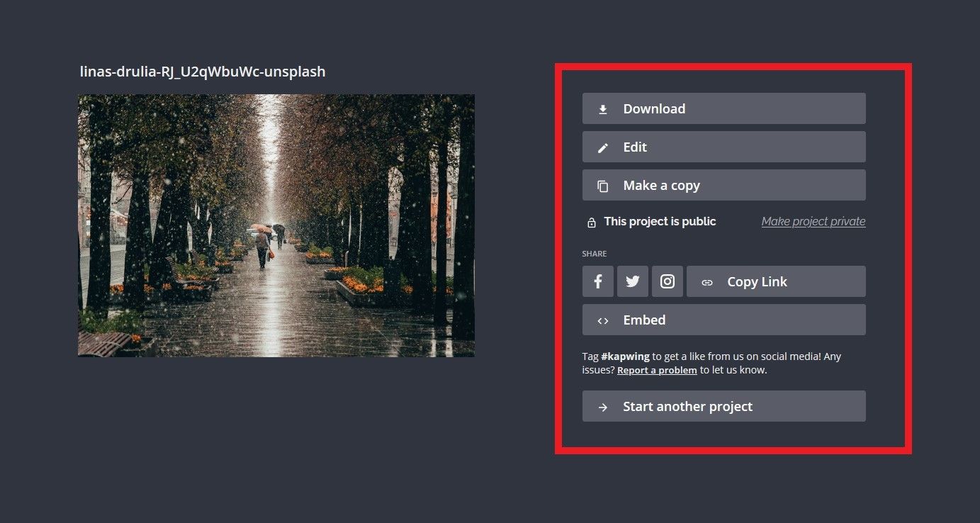
Task: Click the right arrow icon beside Start another project
Action: pyautogui.click(x=603, y=407)
